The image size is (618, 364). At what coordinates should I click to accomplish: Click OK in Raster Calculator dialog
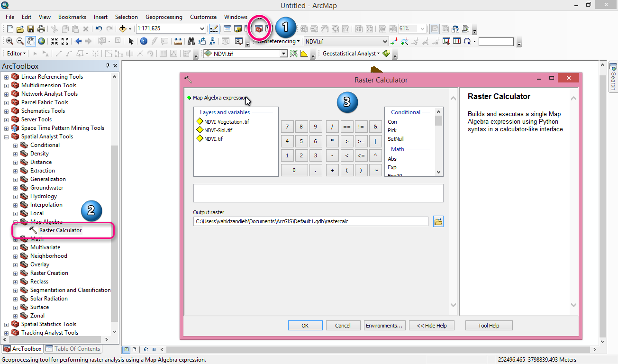point(305,326)
